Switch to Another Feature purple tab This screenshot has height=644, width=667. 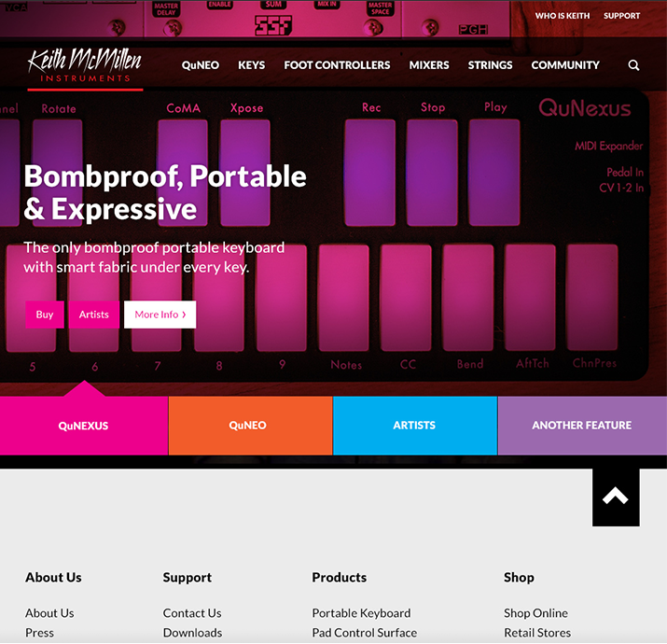581,426
